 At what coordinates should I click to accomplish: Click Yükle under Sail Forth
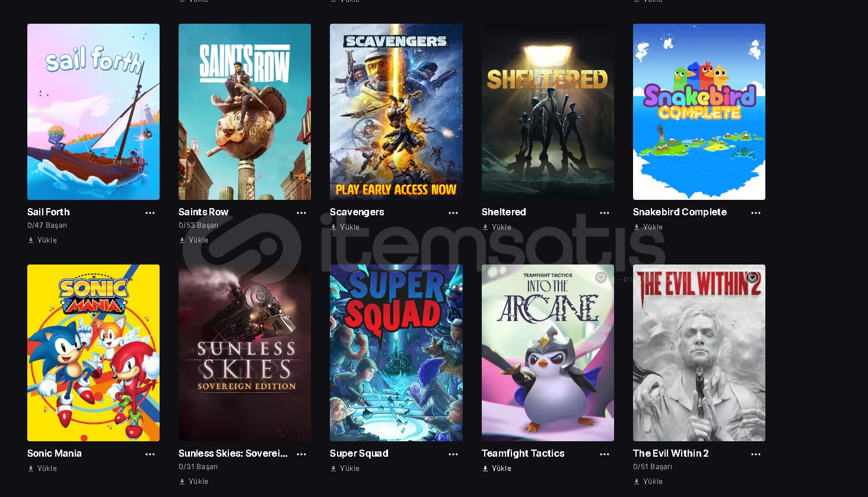42,240
